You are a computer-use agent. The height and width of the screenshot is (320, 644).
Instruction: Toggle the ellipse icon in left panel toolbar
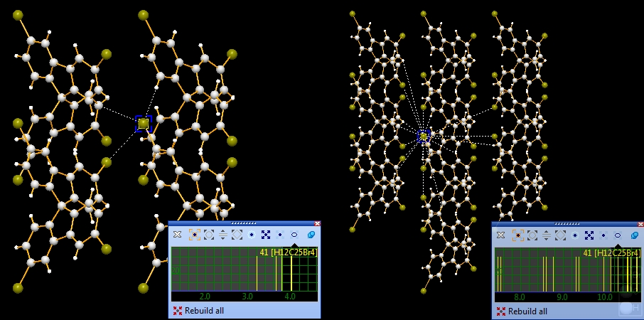[x=294, y=235]
